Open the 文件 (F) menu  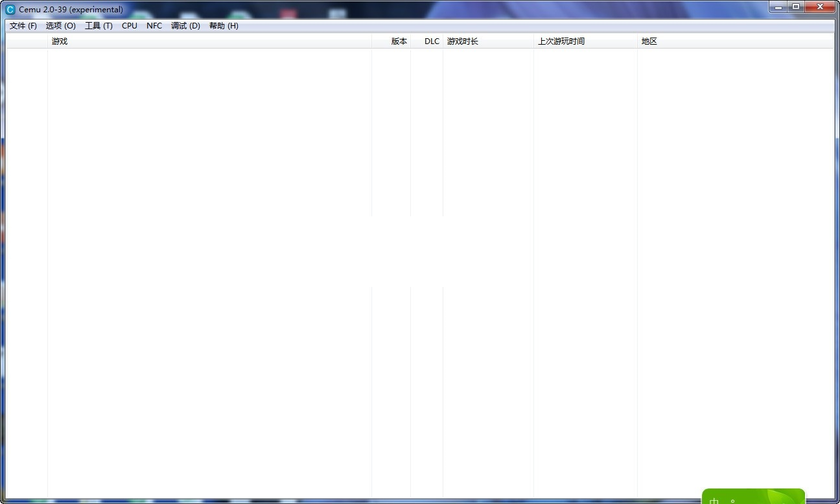pyautogui.click(x=23, y=26)
